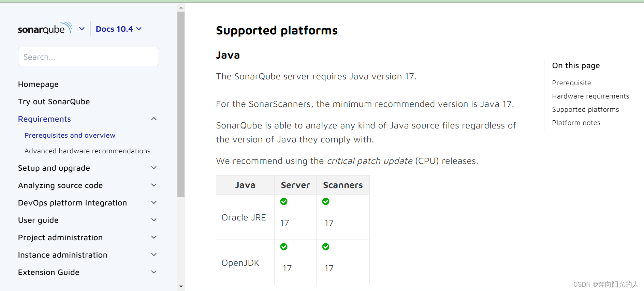This screenshot has width=644, height=291.
Task: Open Advanced hardware recommendations page
Action: [87, 151]
